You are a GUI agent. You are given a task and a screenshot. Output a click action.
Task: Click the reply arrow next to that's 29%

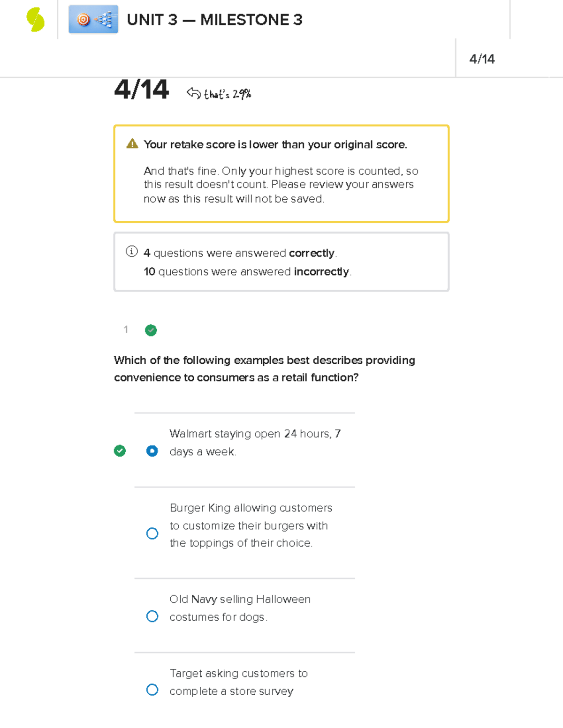click(193, 93)
